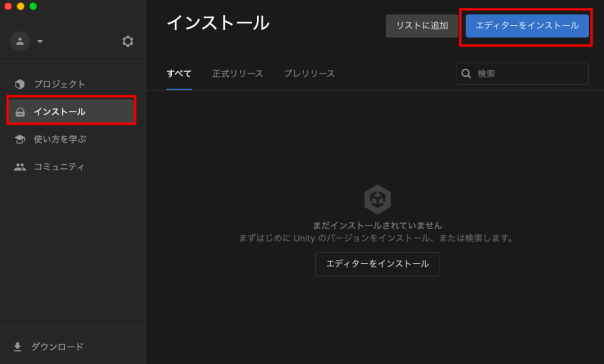Viewport: 604px width, 364px height.
Task: Switch to the 正式リリース tab
Action: pyautogui.click(x=238, y=74)
